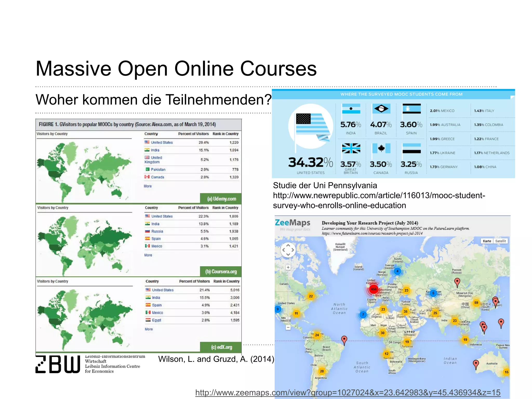
Task: Click the 34.32% United States figure
Action: click(311, 163)
